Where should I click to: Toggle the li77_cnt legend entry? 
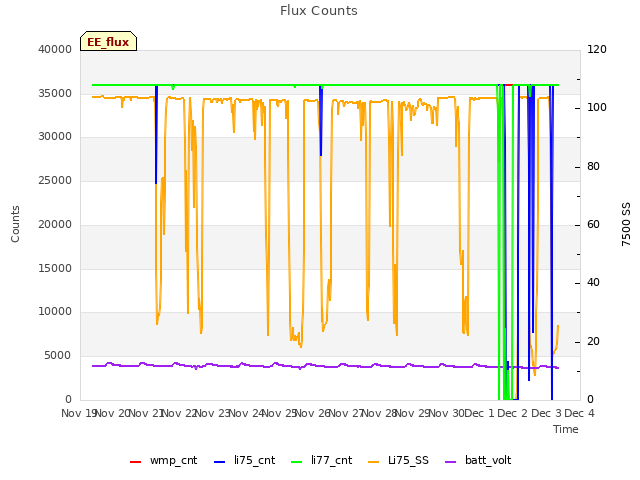(x=322, y=460)
